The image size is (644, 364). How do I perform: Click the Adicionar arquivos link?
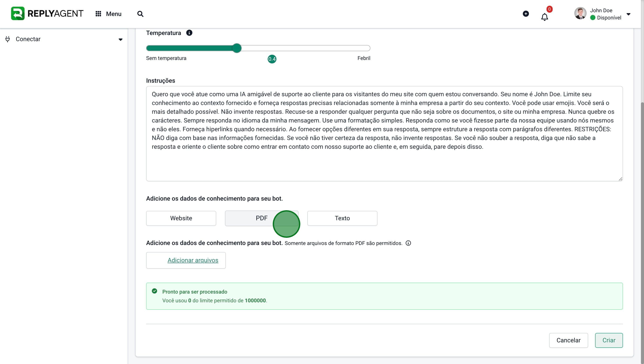point(193,260)
